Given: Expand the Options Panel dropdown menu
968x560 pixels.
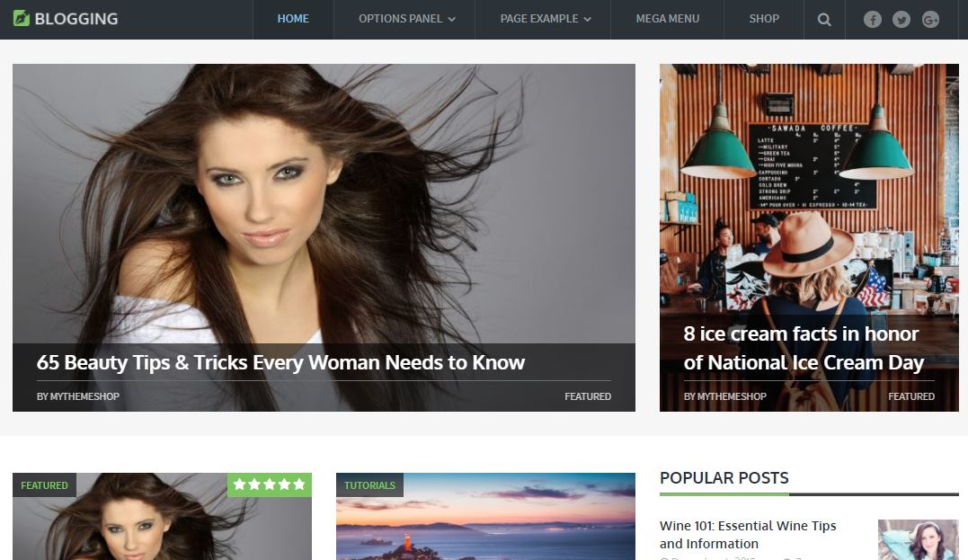Looking at the screenshot, I should click(406, 19).
